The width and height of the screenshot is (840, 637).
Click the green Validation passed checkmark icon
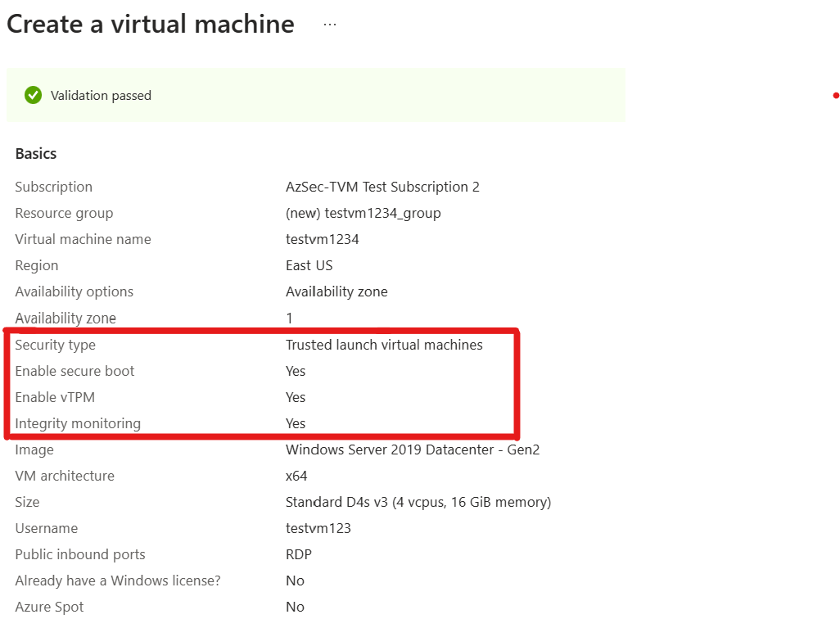33,95
